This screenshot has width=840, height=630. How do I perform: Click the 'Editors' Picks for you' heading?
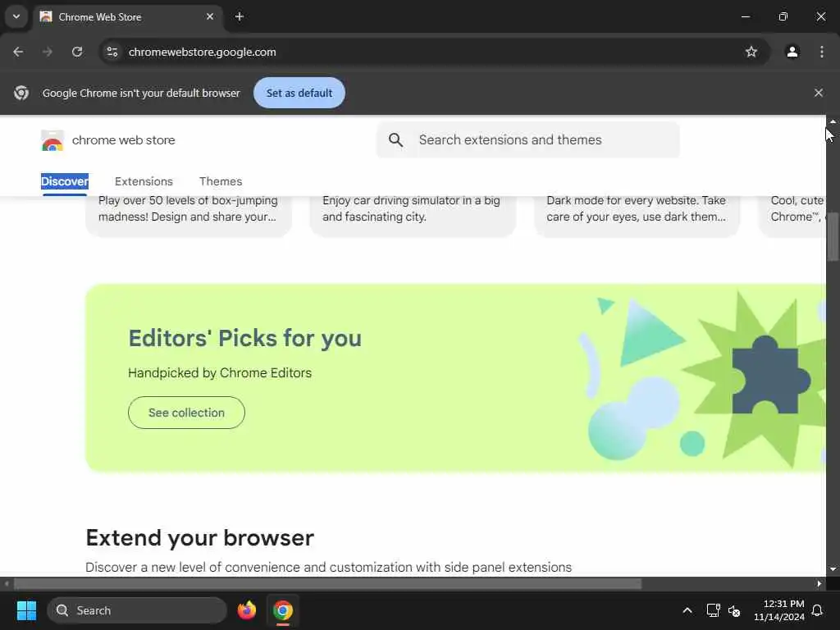tap(244, 338)
